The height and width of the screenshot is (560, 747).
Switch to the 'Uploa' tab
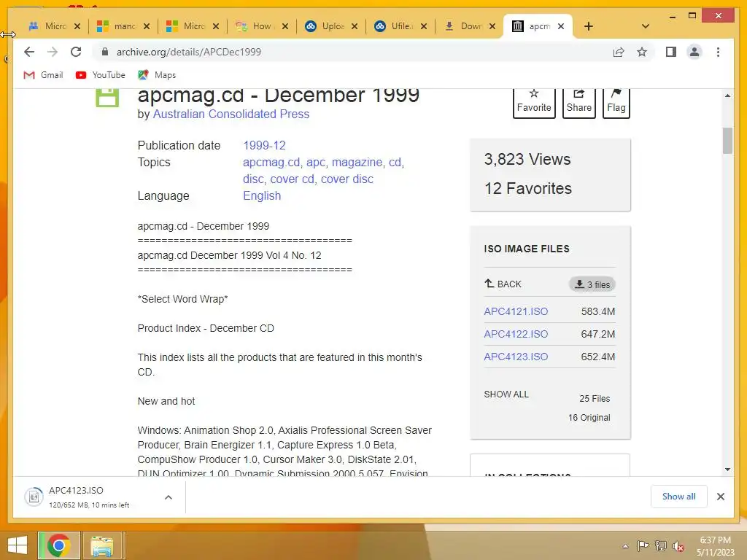(325, 26)
